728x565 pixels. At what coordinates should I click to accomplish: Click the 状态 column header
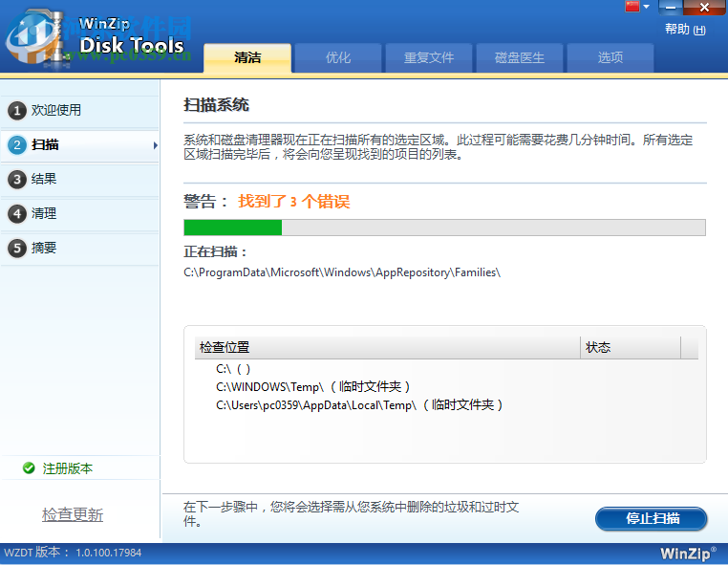tap(631, 348)
